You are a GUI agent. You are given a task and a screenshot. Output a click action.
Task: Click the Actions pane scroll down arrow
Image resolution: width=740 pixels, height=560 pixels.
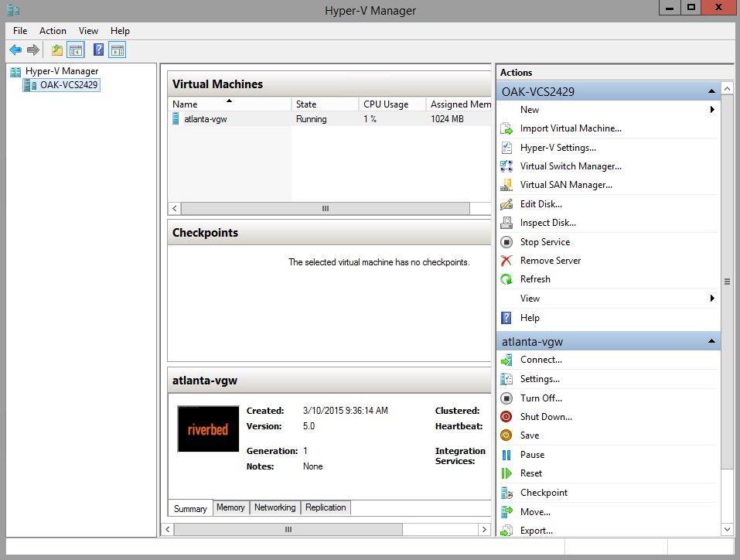point(728,529)
